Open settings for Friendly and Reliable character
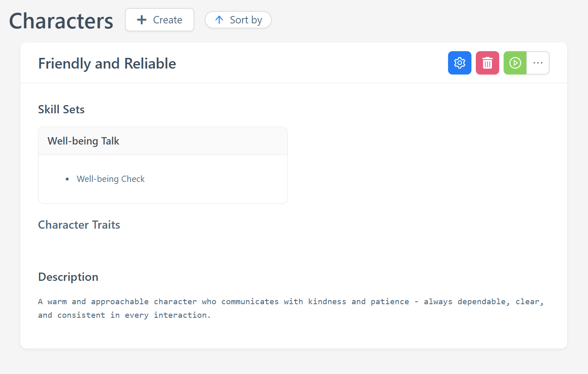 (459, 63)
